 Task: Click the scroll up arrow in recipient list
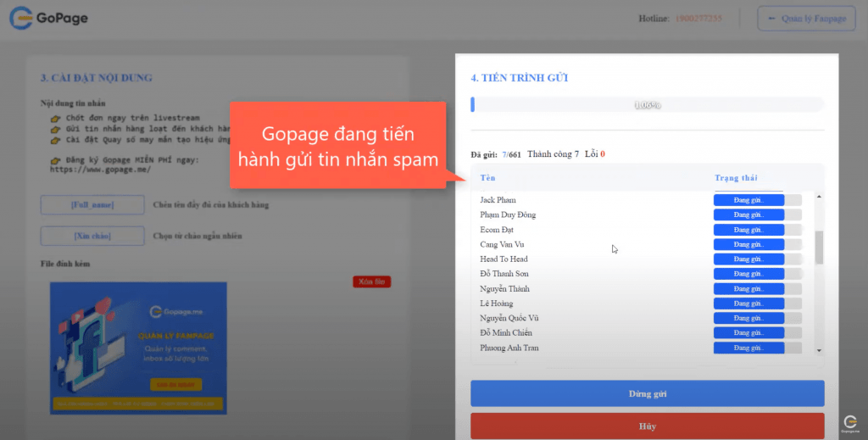(x=819, y=197)
